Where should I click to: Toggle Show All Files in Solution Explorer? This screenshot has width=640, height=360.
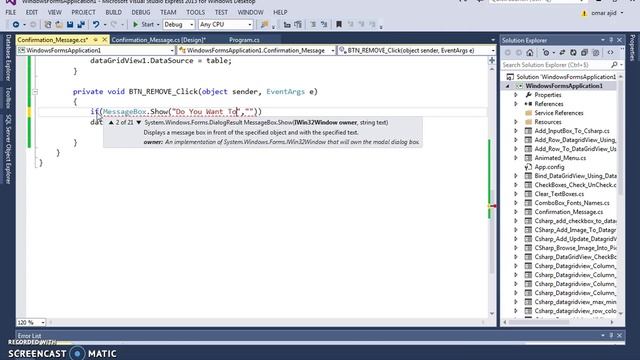pos(596,53)
